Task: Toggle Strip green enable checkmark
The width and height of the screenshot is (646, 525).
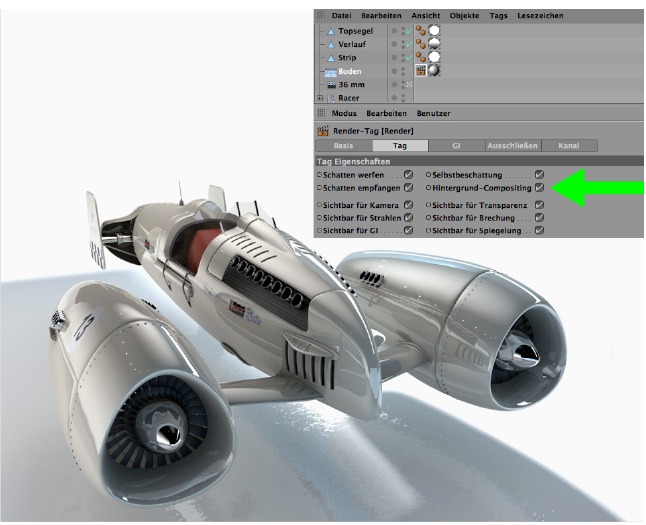Action: tap(409, 58)
